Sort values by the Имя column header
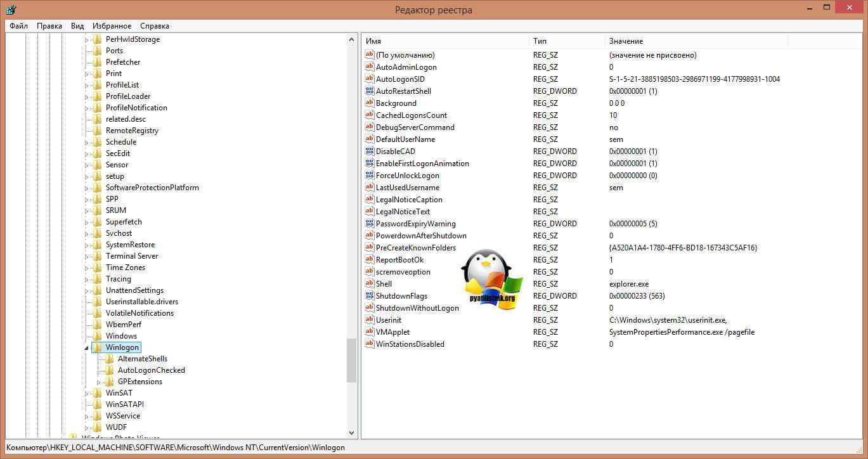Screen dimensions: 868x459 point(444,41)
